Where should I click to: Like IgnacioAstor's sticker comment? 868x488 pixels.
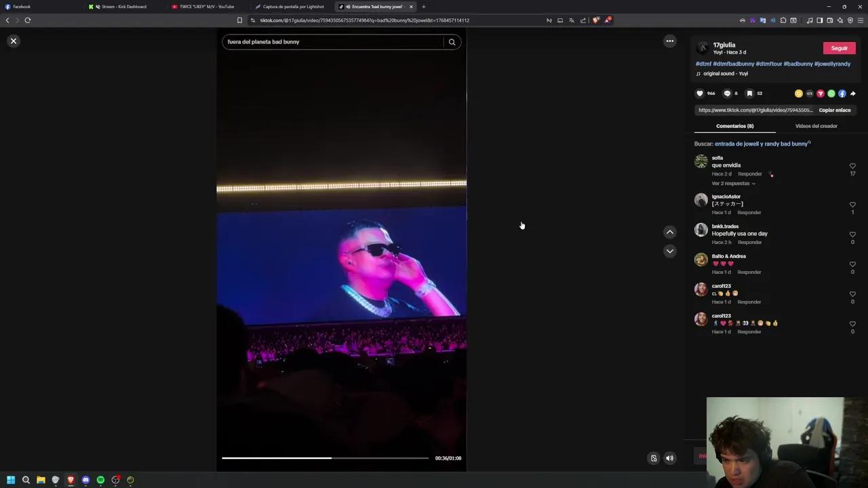coord(852,204)
